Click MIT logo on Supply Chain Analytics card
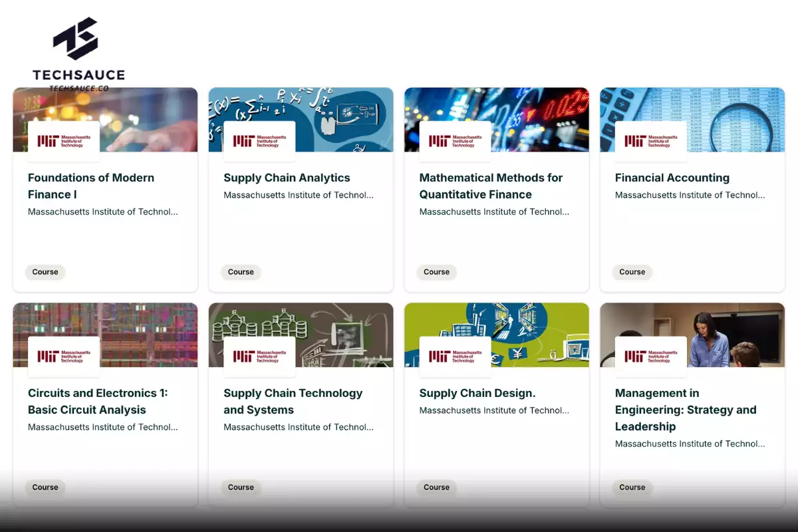The height and width of the screenshot is (532, 798). click(259, 141)
